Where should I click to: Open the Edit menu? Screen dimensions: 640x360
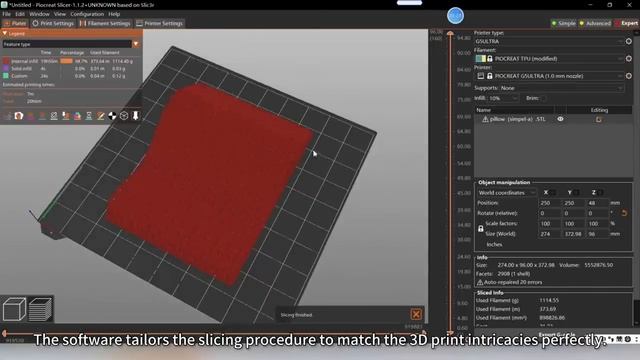[20, 14]
